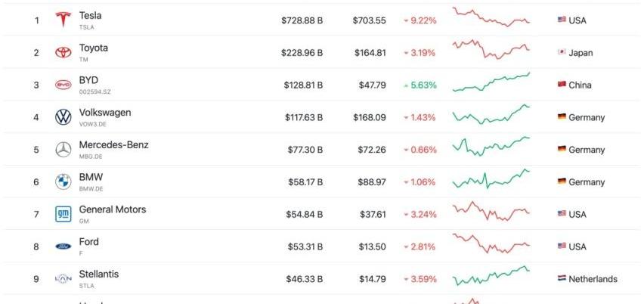This screenshot has height=304, width=644.
Task: Click the Tesla logo icon
Action: 63,20
